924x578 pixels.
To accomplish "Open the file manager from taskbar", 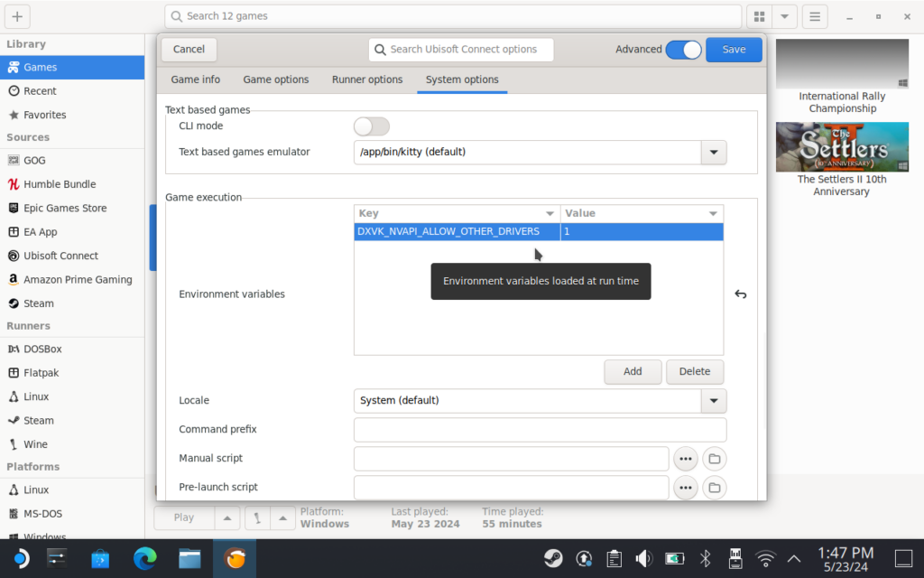I will coord(189,558).
